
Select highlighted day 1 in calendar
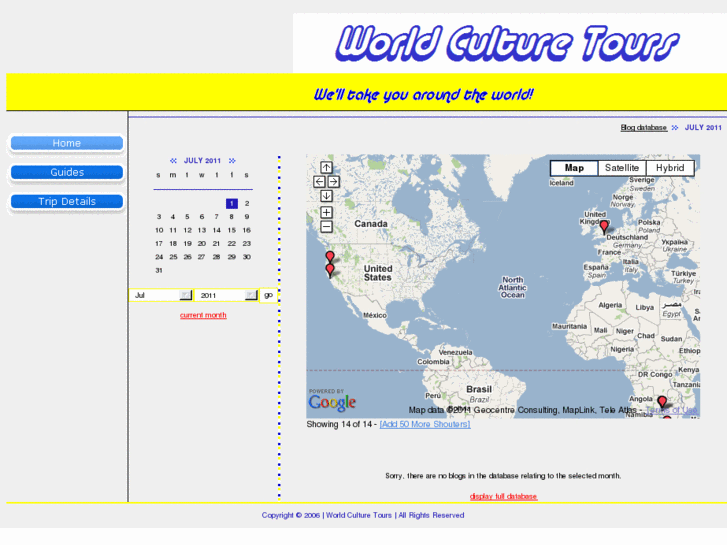point(232,203)
